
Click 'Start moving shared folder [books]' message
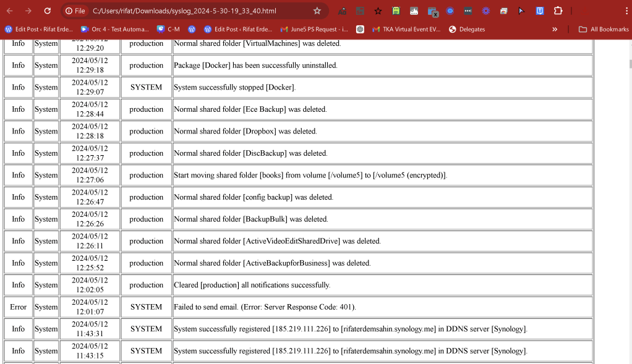coord(310,175)
